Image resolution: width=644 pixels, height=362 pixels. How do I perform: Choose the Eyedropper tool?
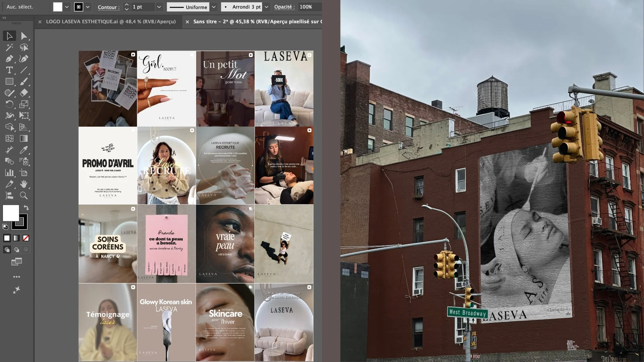tap(23, 150)
